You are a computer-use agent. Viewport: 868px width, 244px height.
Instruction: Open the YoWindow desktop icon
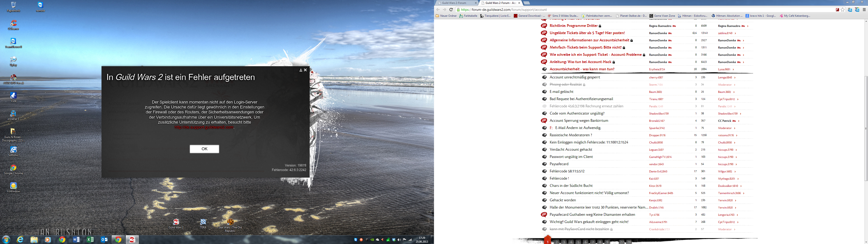coord(14,188)
